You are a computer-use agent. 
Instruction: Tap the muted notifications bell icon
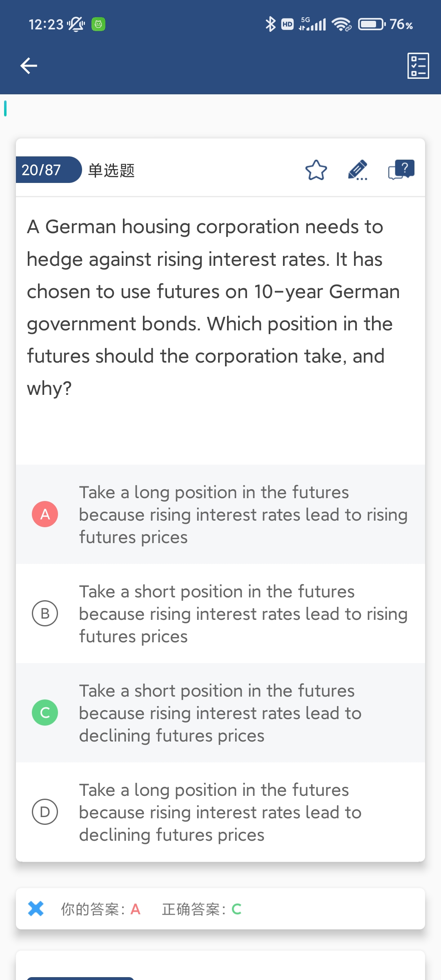click(76, 24)
